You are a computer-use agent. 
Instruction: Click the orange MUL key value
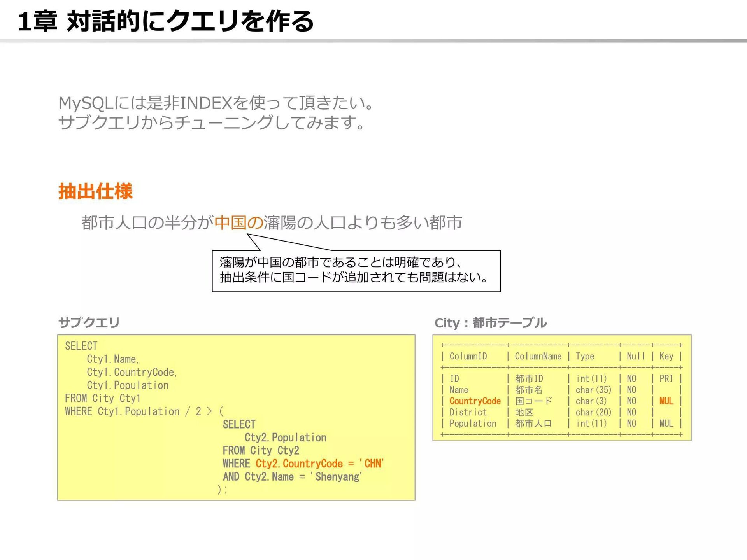click(x=666, y=401)
